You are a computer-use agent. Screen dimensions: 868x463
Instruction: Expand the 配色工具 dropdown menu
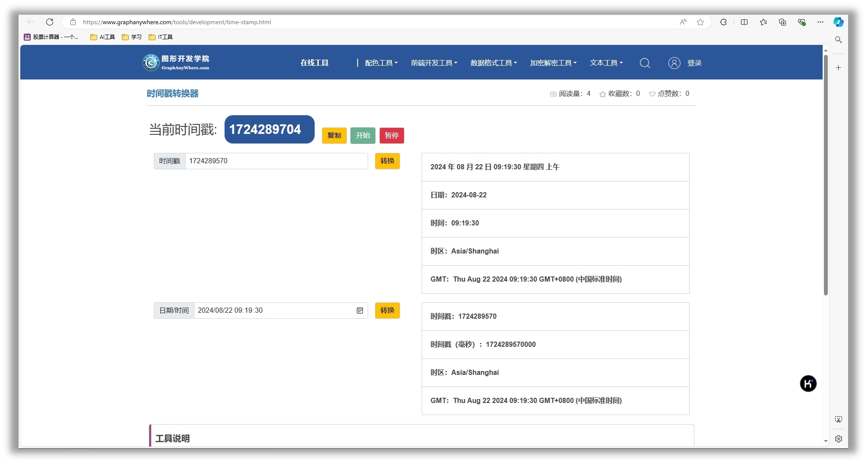[x=381, y=63]
